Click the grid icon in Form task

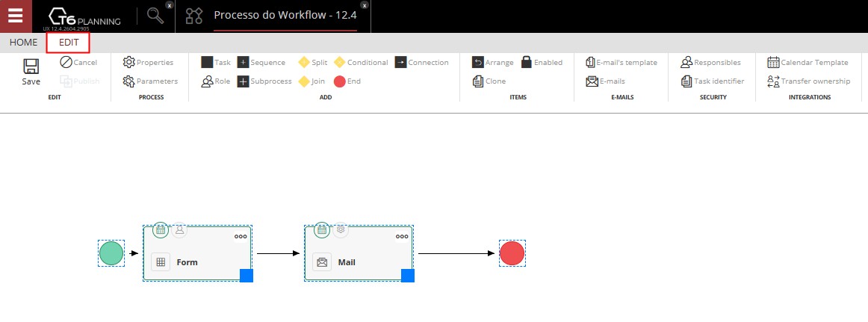coord(161,262)
